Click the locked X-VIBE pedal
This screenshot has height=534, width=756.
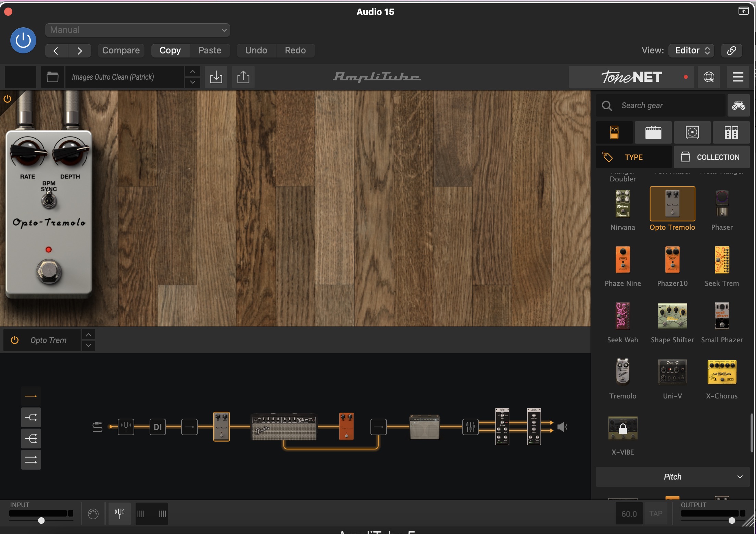[623, 428]
